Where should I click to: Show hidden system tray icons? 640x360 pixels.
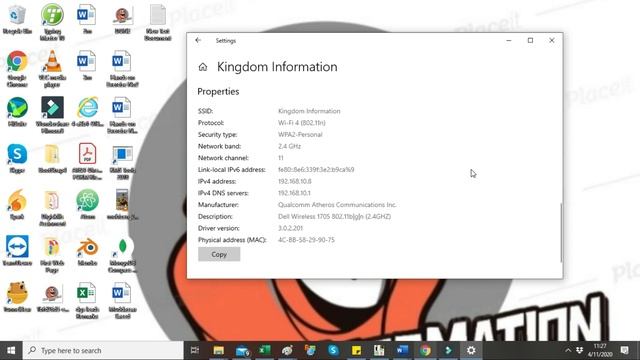click(568, 350)
